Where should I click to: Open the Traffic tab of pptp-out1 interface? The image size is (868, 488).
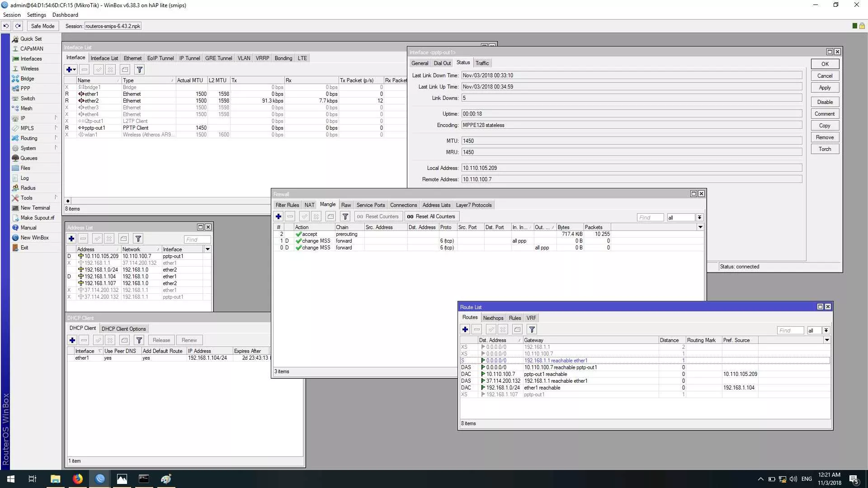click(x=482, y=63)
